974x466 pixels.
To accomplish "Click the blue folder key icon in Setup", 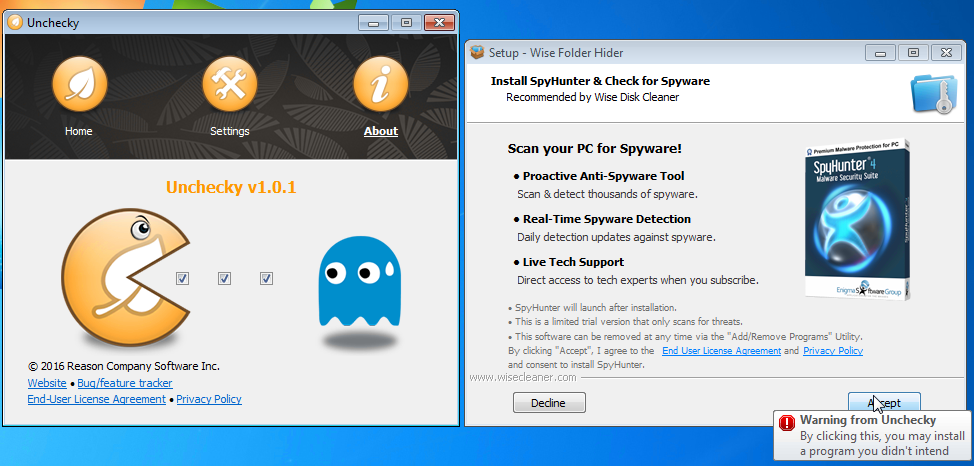I will coord(932,94).
